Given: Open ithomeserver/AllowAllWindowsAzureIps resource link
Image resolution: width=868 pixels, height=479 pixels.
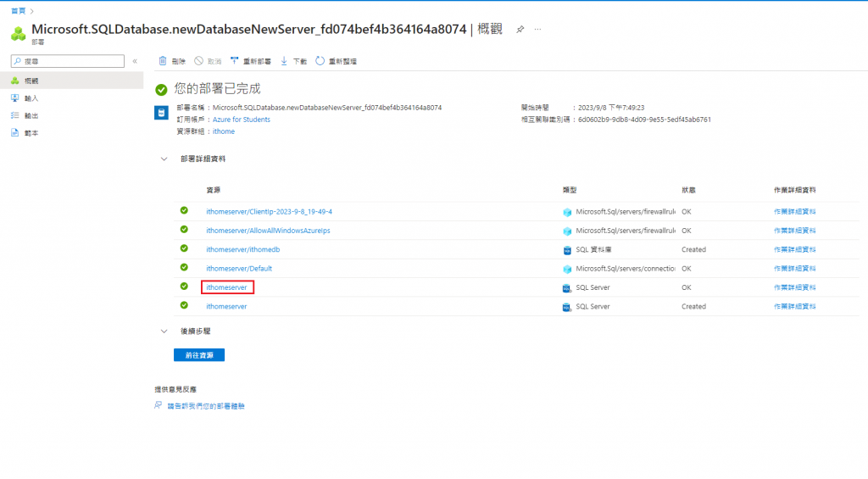Looking at the screenshot, I should pyautogui.click(x=268, y=231).
